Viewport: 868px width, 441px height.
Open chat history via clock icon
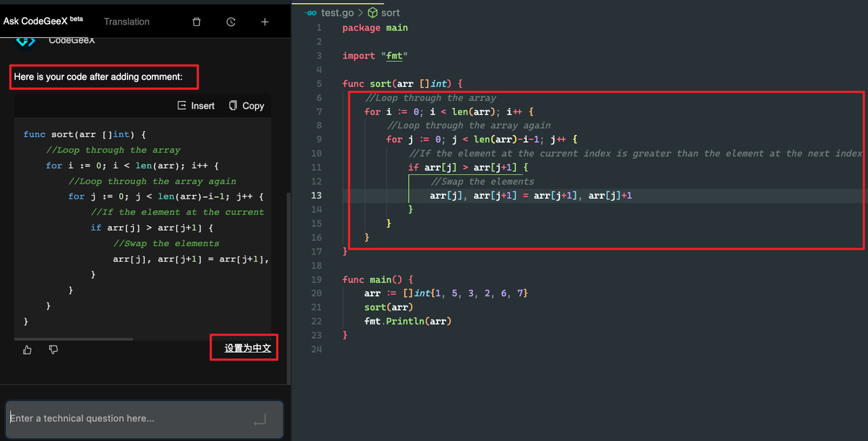pos(231,22)
